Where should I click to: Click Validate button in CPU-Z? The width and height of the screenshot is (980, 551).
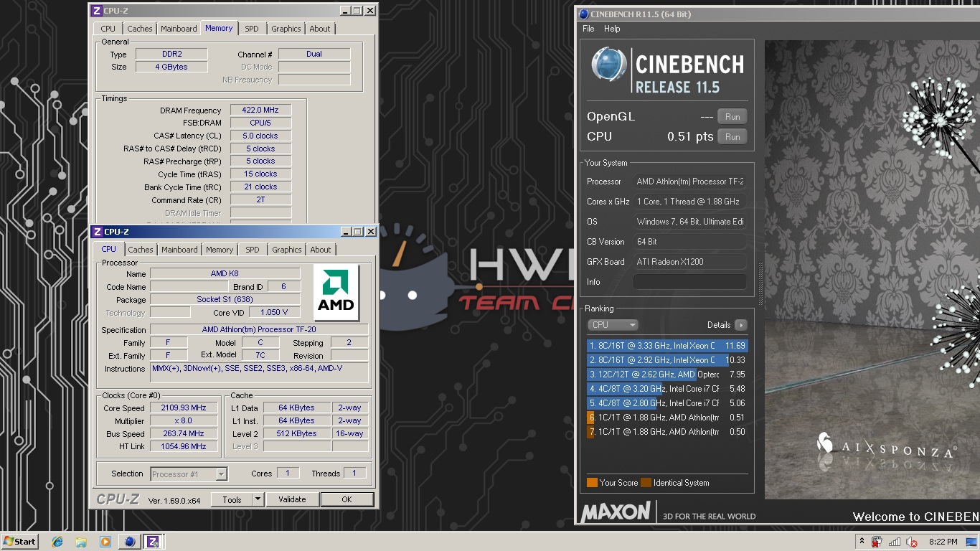[x=292, y=499]
